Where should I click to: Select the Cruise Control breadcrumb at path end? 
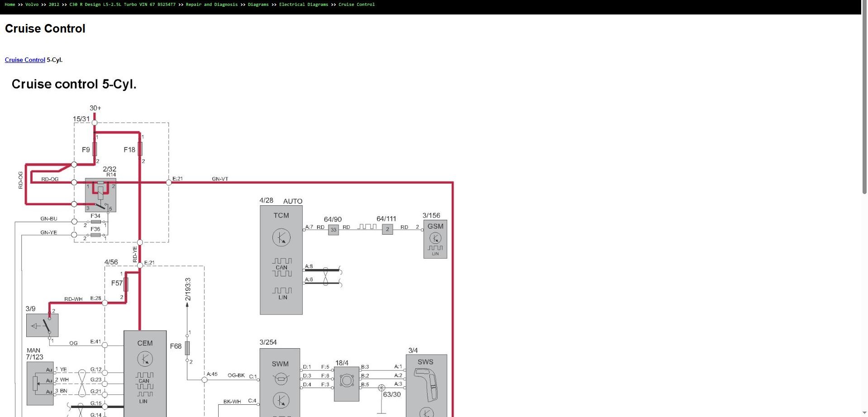[357, 5]
